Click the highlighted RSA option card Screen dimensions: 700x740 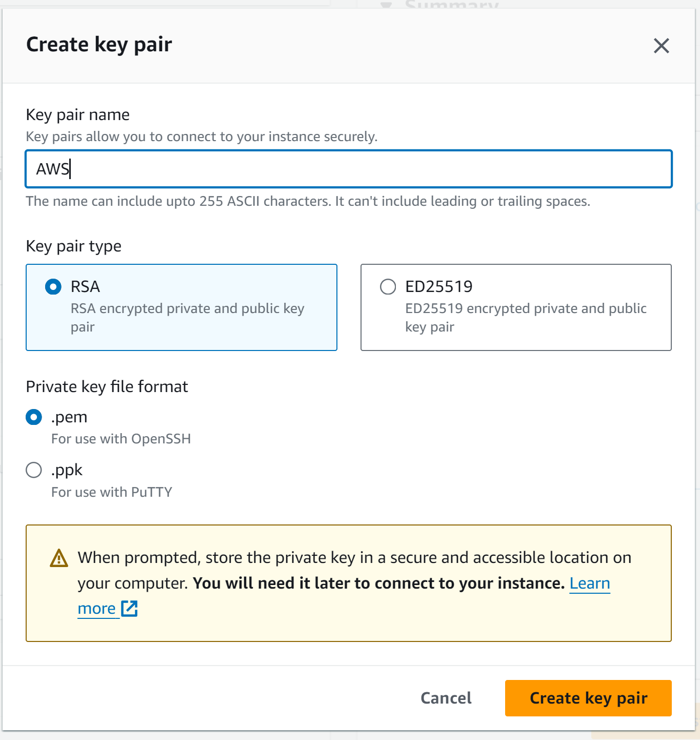[x=182, y=307]
